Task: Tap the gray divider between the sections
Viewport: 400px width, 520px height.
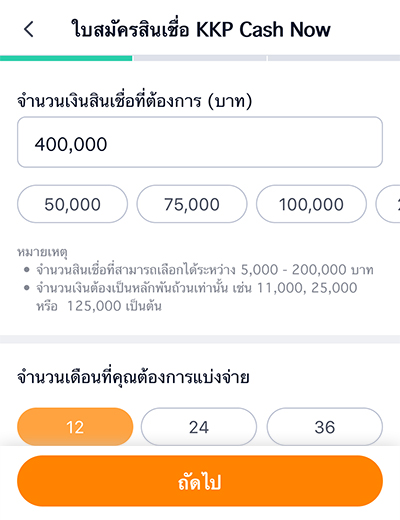Action: pos(200,339)
